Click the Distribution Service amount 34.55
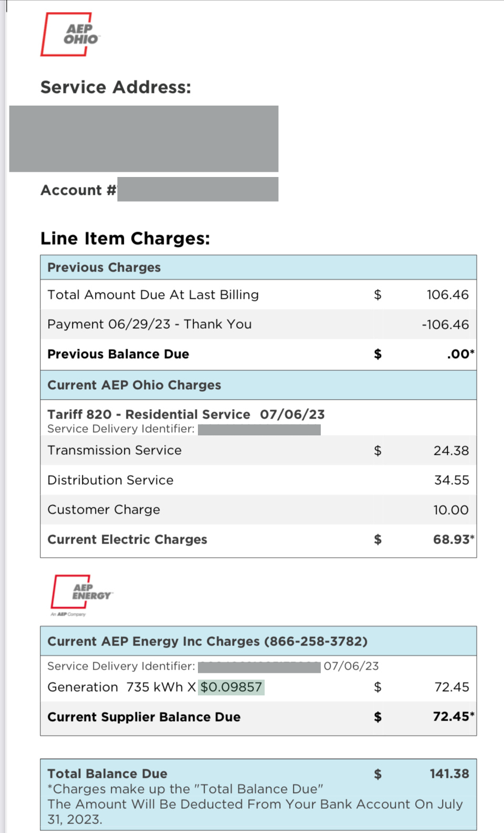The width and height of the screenshot is (504, 833). tap(451, 480)
